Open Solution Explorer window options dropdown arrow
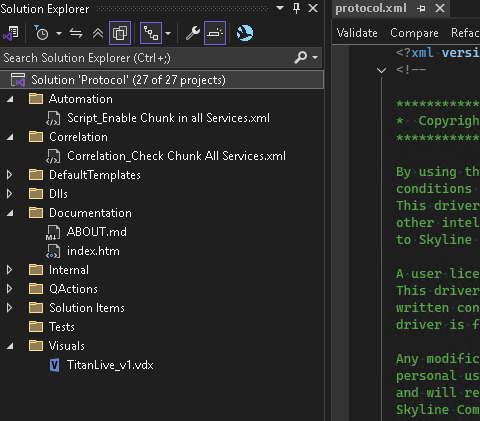This screenshot has height=421, width=480. tap(280, 8)
